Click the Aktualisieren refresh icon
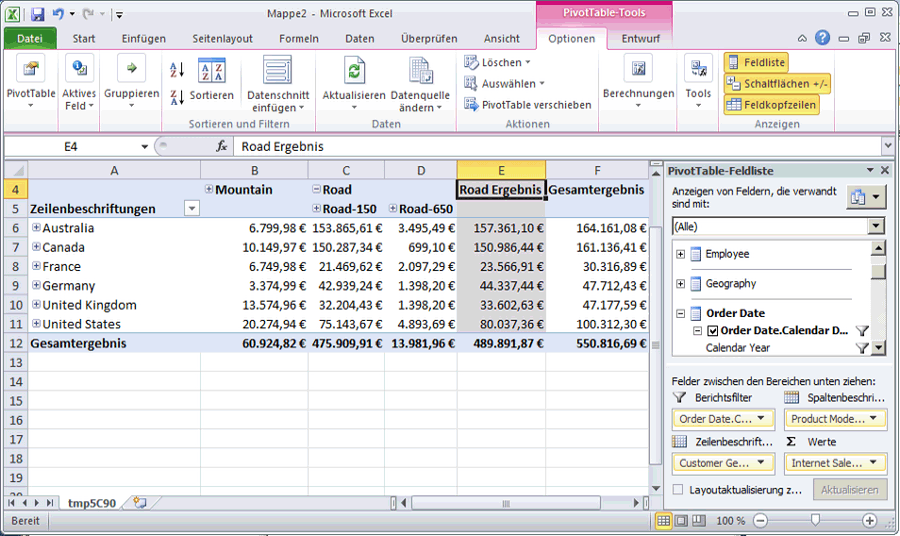900x536 pixels. pos(354,70)
